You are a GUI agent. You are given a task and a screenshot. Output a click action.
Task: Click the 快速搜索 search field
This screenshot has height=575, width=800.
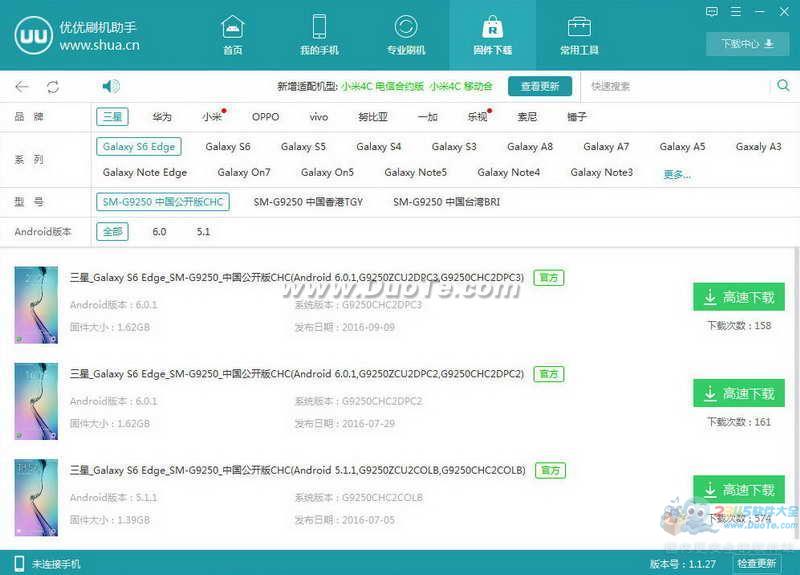675,87
